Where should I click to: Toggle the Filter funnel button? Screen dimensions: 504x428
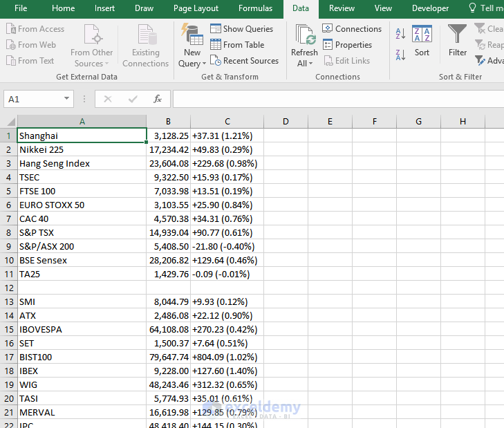(458, 41)
